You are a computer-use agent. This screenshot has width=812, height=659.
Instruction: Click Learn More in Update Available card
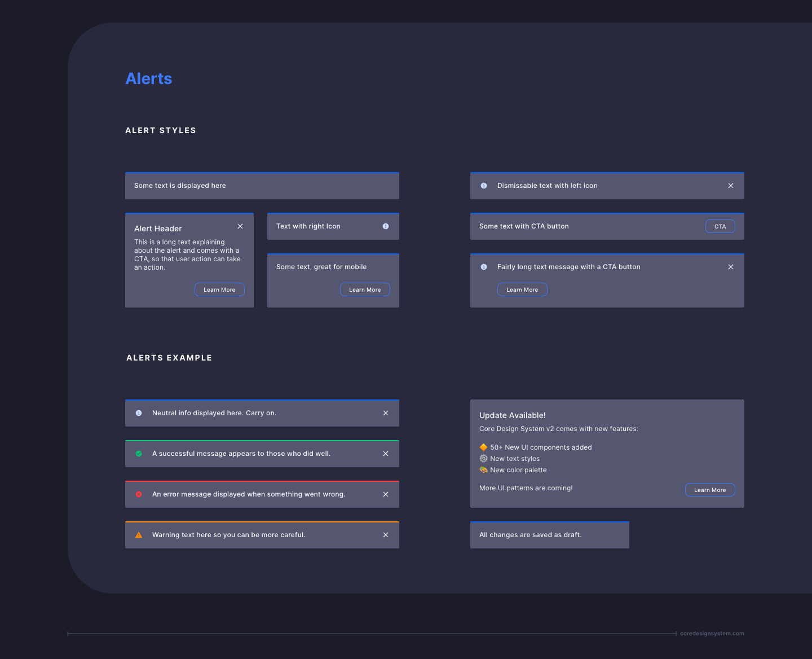[710, 490]
